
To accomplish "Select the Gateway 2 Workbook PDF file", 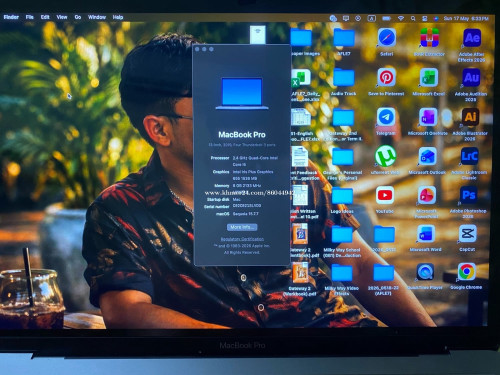I will tap(300, 273).
